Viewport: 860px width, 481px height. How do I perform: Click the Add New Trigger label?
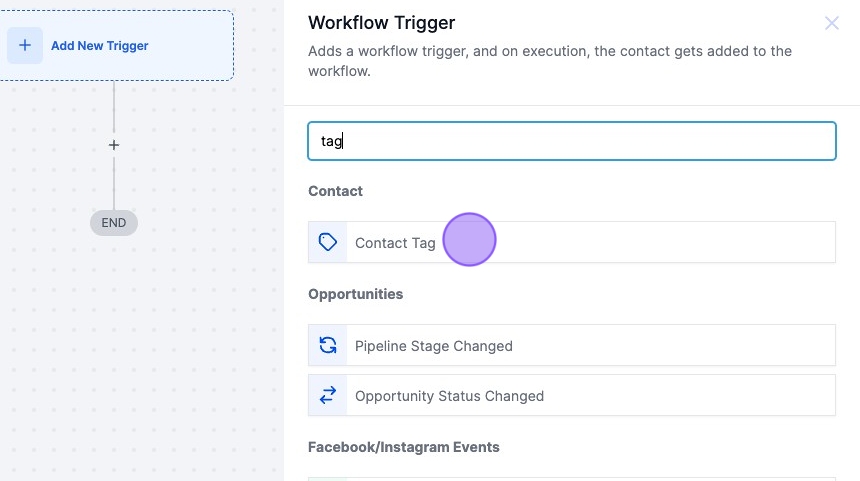point(99,46)
